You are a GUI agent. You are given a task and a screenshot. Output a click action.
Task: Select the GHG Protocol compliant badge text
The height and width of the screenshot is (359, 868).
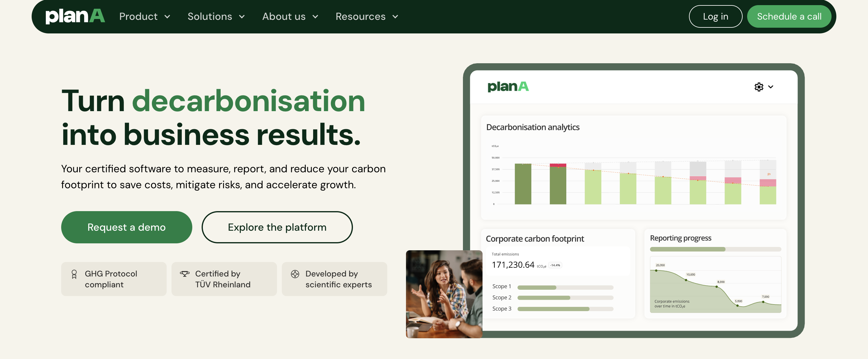(x=111, y=279)
